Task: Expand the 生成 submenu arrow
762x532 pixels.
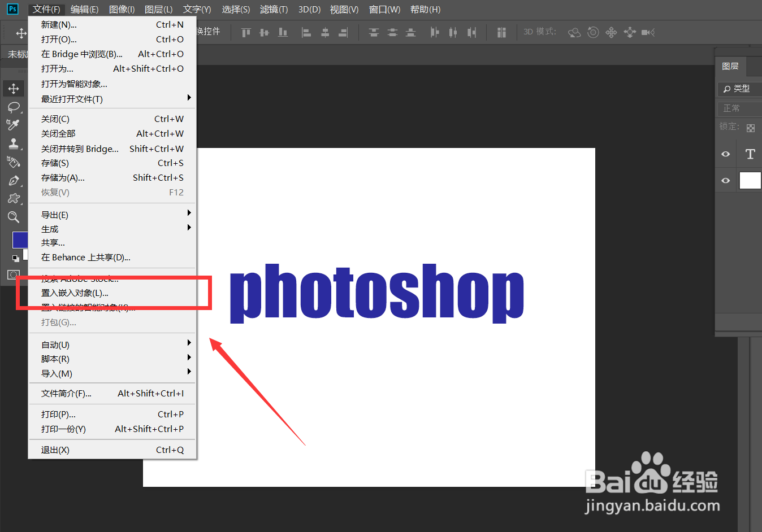Action: coord(189,228)
